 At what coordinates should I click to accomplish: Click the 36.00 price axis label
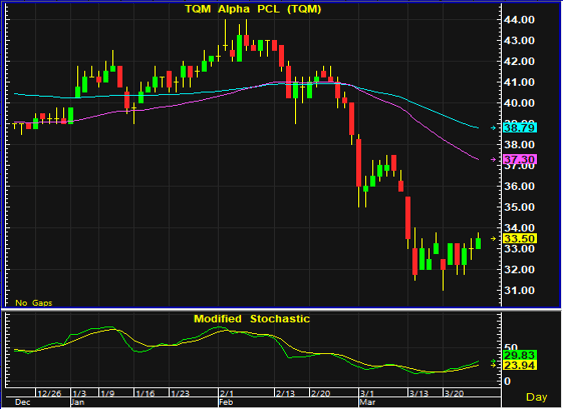(x=519, y=186)
